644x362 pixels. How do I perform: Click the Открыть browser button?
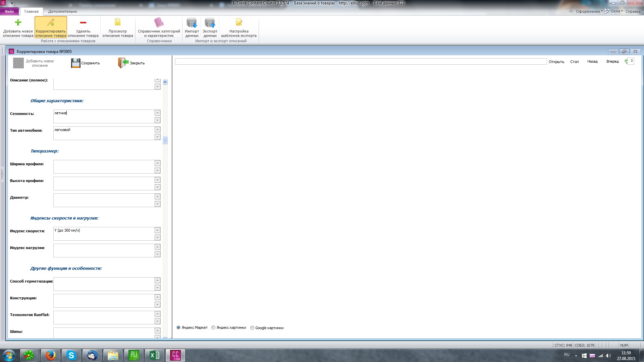point(556,62)
